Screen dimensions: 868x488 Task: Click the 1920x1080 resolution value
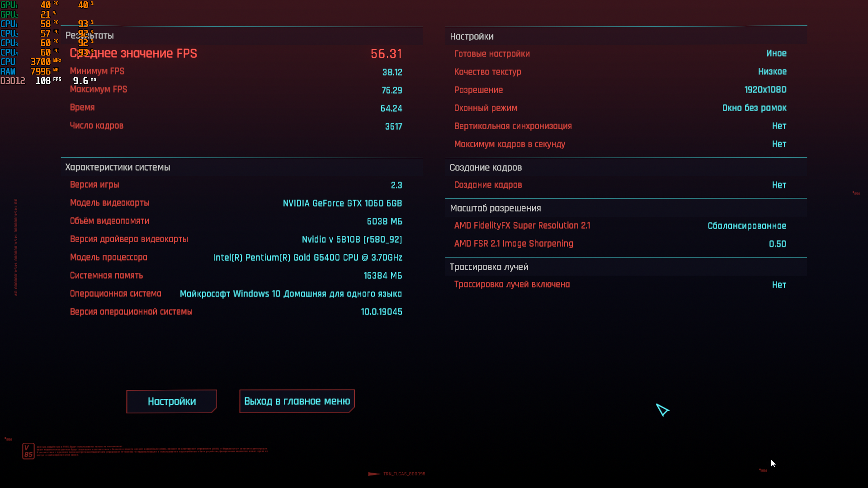[765, 89]
